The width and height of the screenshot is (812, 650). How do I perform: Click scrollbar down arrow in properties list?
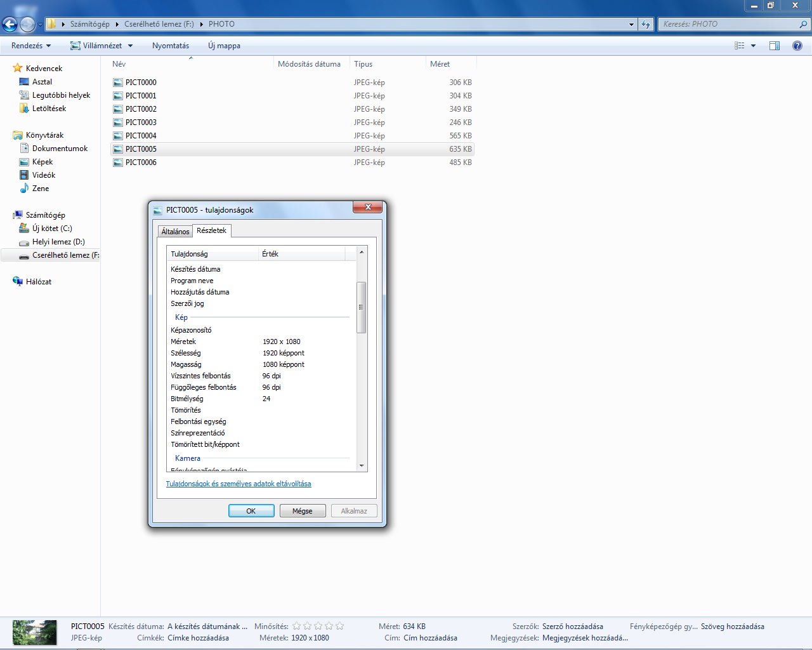[362, 466]
